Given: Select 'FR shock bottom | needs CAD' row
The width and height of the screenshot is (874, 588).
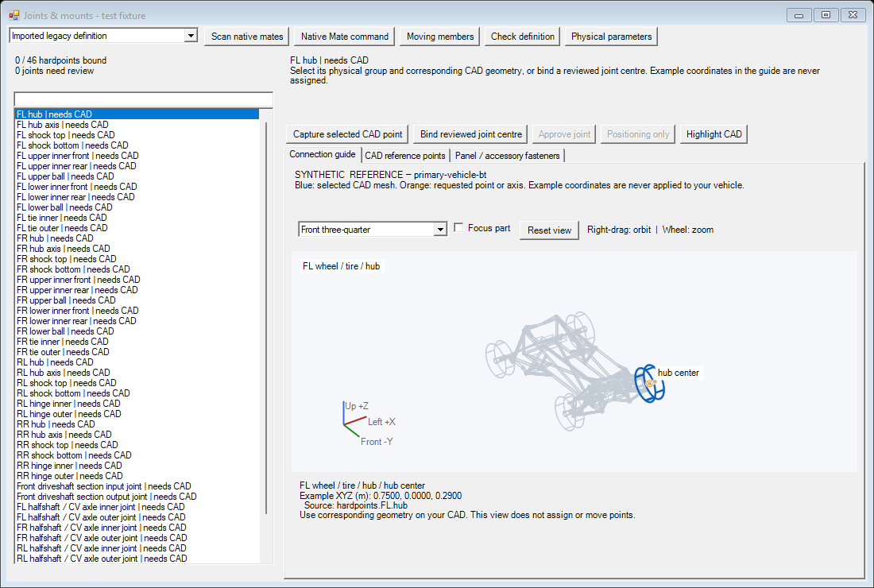Looking at the screenshot, I should tap(137, 269).
